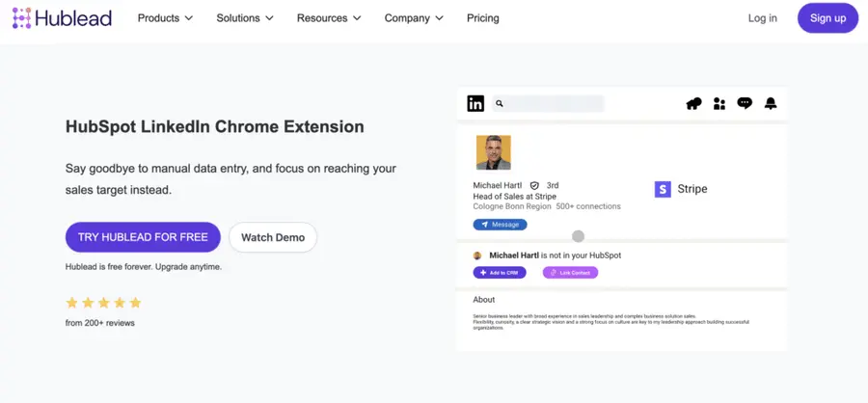Click the LinkedIn logo icon

pyautogui.click(x=475, y=103)
